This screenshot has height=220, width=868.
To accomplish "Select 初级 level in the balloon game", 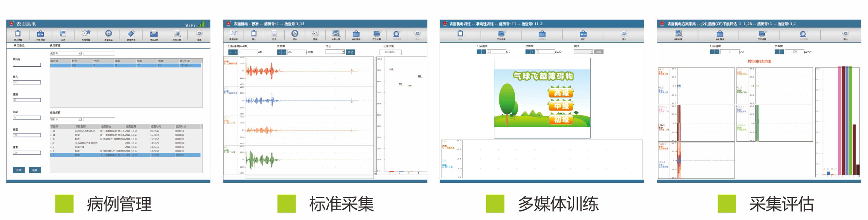I will 561,120.
